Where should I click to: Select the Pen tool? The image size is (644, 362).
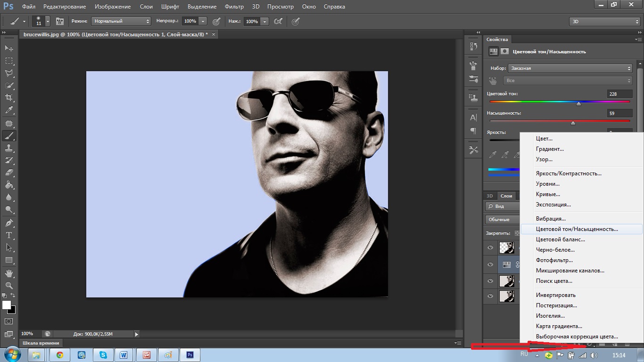9,222
